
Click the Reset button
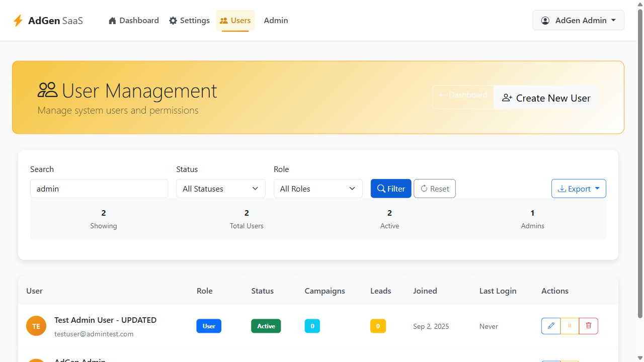click(435, 189)
